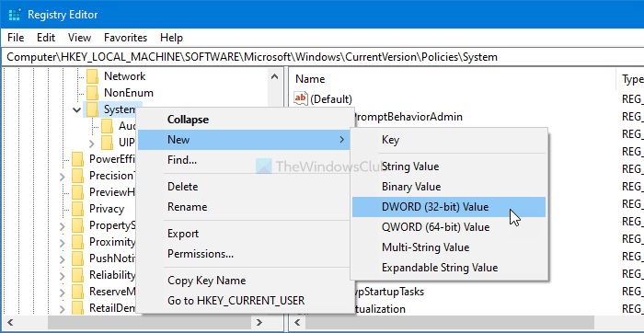Select the Network key in tree
The width and height of the screenshot is (644, 333).
click(x=124, y=76)
